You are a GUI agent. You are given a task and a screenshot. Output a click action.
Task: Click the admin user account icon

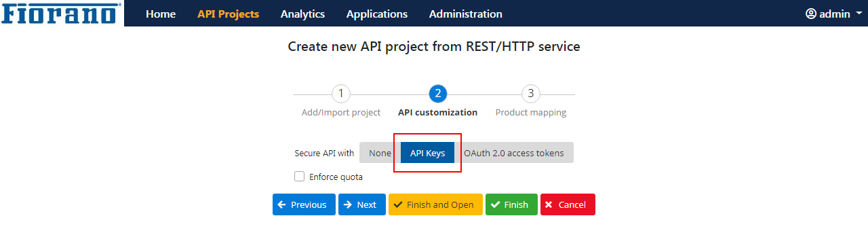[x=811, y=14]
